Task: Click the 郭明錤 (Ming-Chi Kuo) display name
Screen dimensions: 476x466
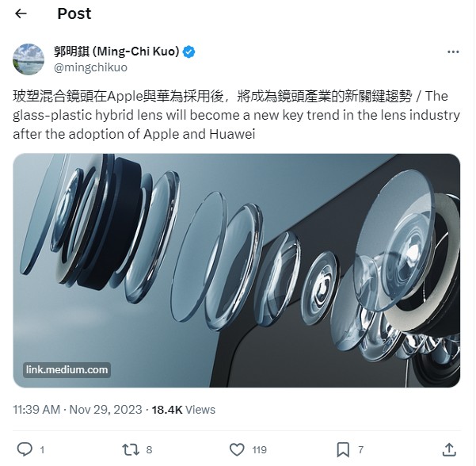Action: point(116,52)
